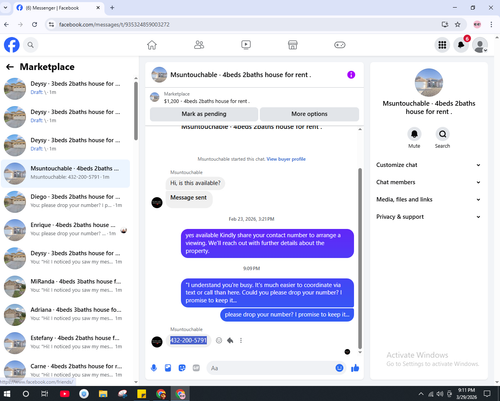Image resolution: width=500 pixels, height=401 pixels.
Task: Mute this conversation with the bell icon
Action: (x=414, y=134)
